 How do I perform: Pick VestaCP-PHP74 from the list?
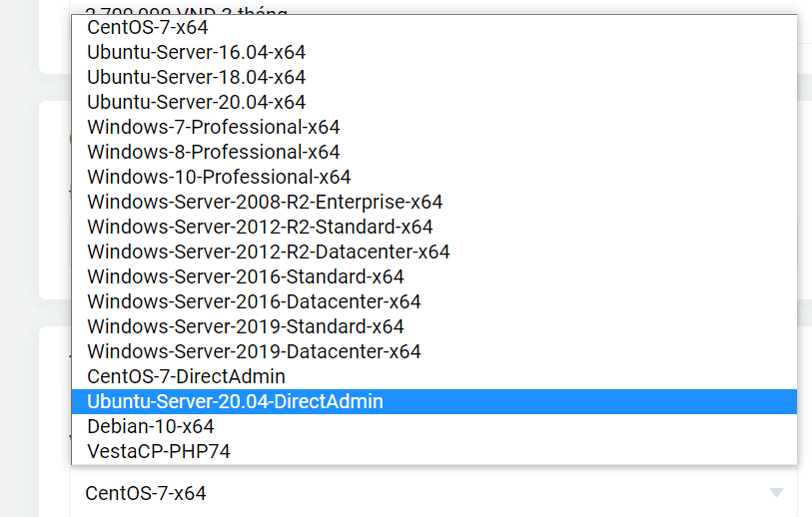click(159, 451)
